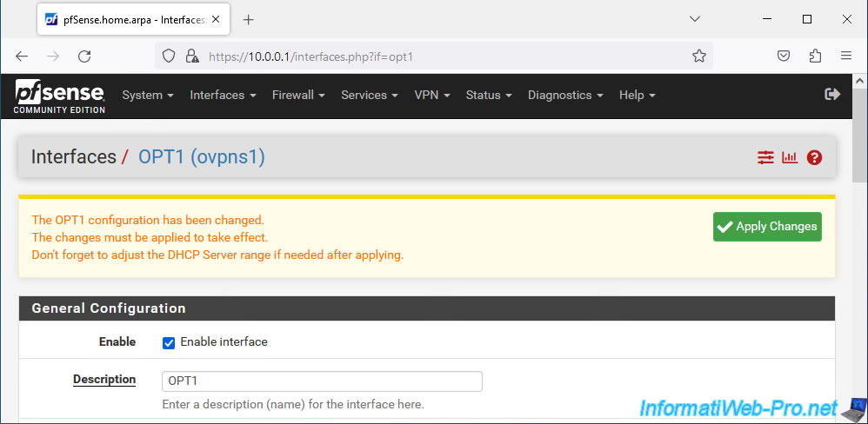Reload the page
This screenshot has height=424, width=868.
[84, 56]
